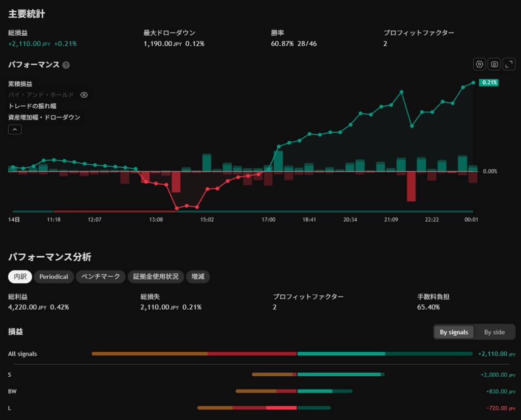
Task: Show バイ・アンド・ホールド legend item
Action: point(41,95)
